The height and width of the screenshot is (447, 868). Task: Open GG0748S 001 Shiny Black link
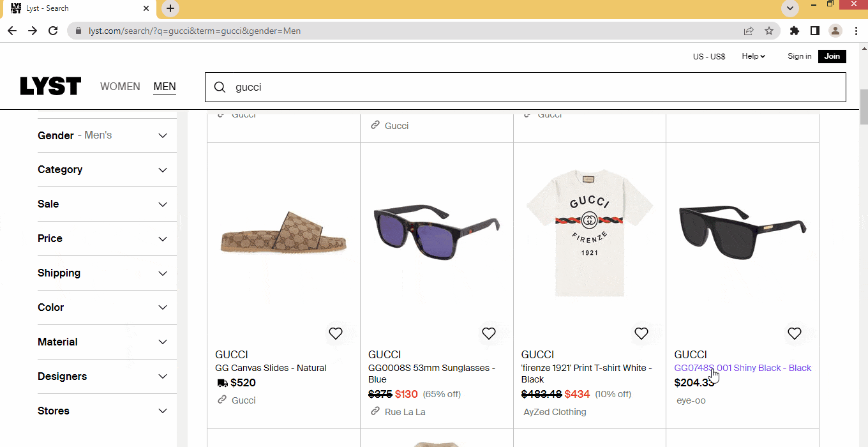click(743, 368)
